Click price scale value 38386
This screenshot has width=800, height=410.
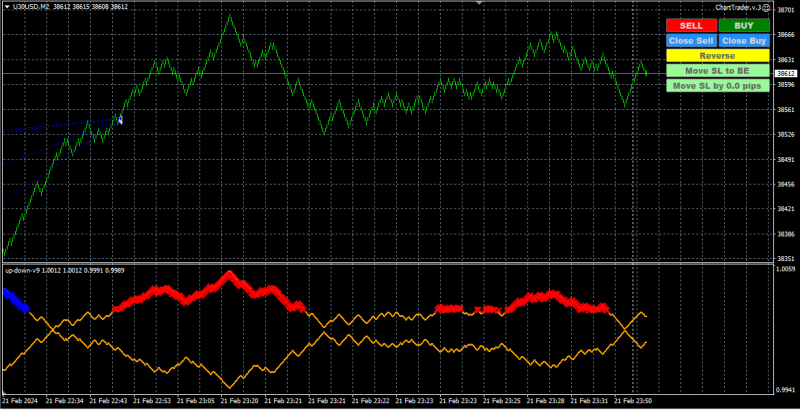point(785,234)
